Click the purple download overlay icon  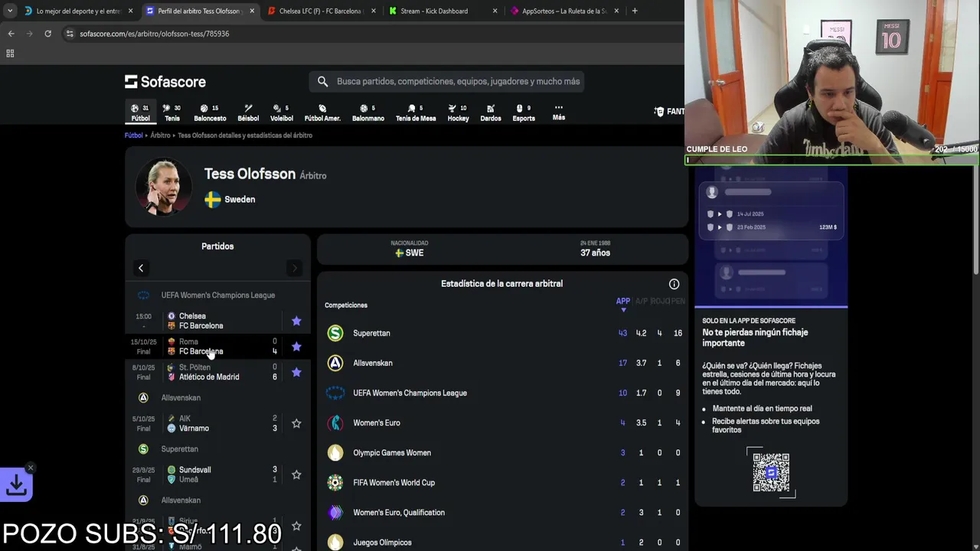[x=16, y=485]
